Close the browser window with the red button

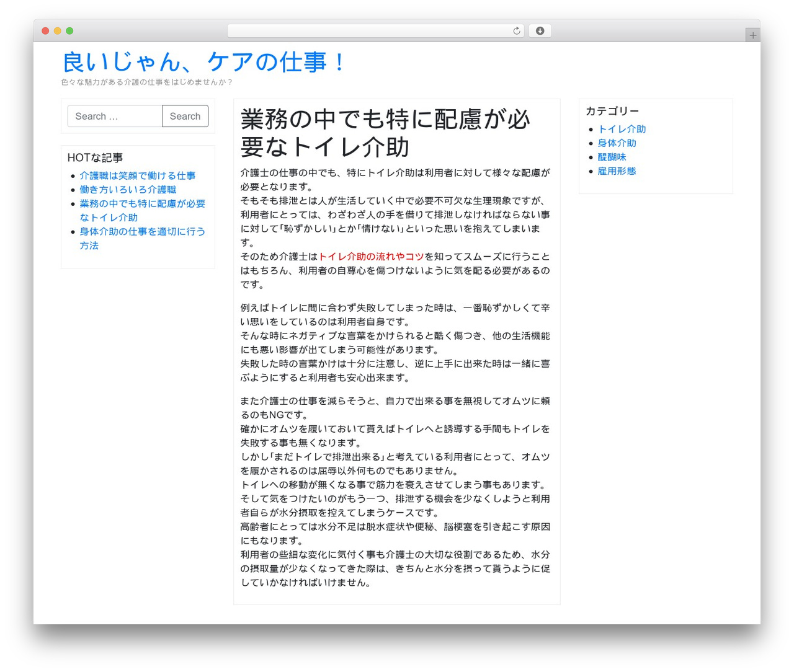click(x=45, y=31)
